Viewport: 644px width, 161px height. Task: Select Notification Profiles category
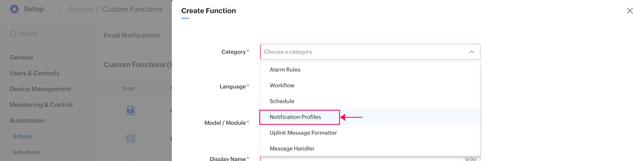pyautogui.click(x=295, y=117)
